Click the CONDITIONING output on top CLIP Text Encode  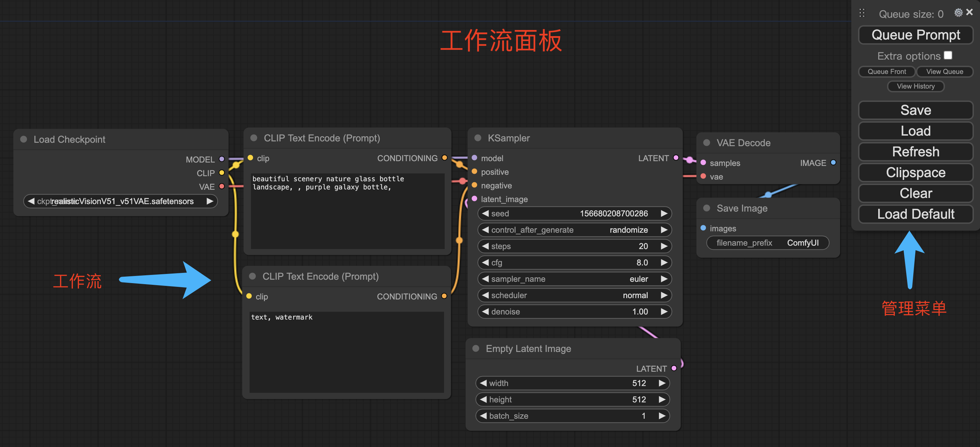click(x=444, y=157)
